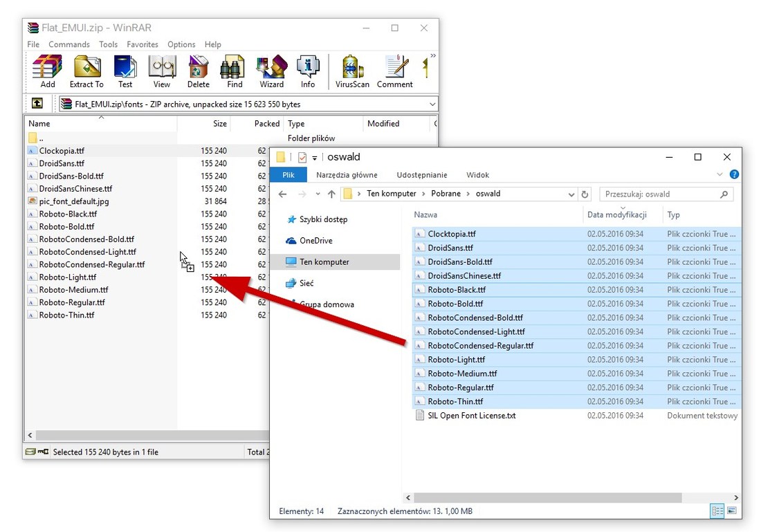
Task: Select Clocktopia.ttf in oswald folder
Action: coord(451,234)
